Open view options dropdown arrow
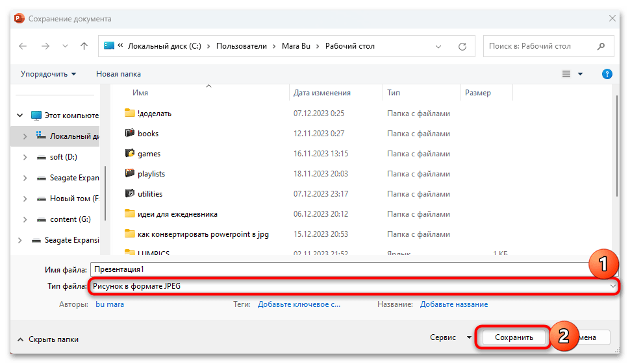The width and height of the screenshot is (630, 364). 580,74
